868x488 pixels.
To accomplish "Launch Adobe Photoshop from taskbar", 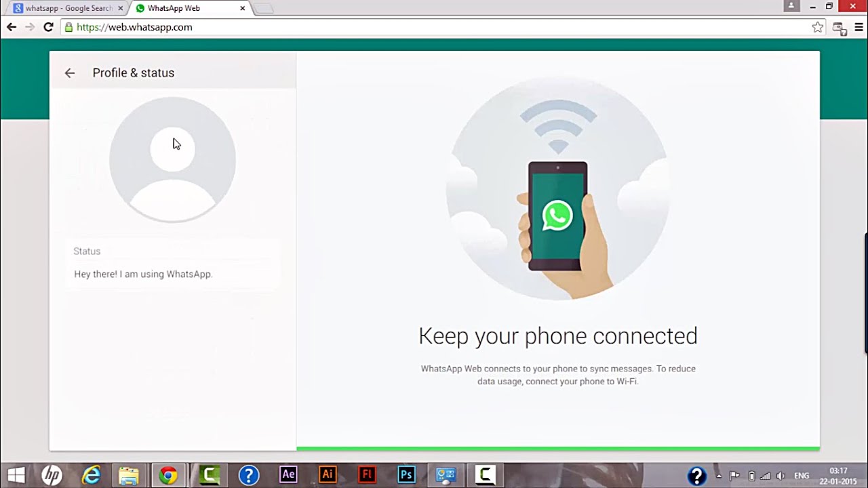I will (406, 474).
